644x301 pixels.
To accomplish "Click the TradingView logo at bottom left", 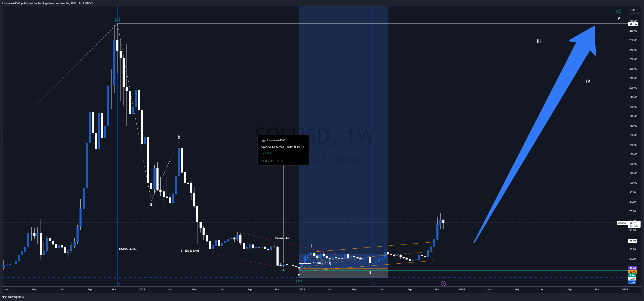I will click(13, 297).
